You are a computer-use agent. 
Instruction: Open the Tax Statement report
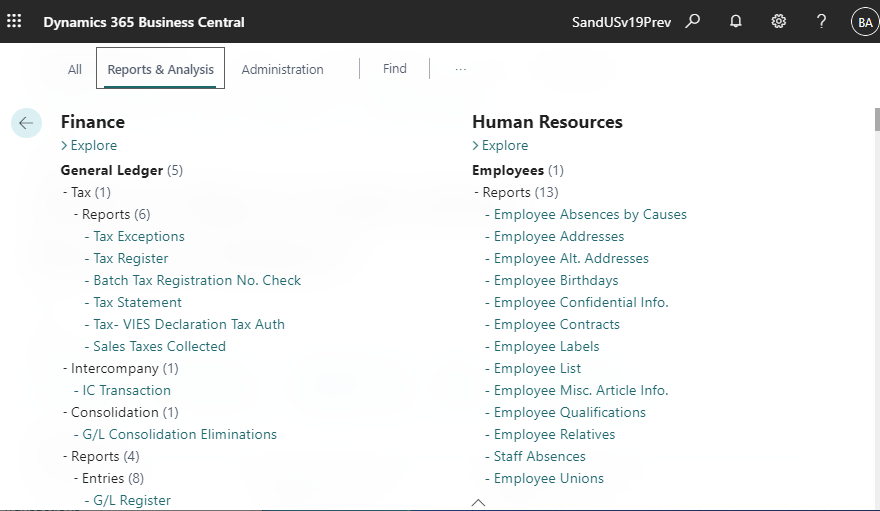pyautogui.click(x=138, y=302)
